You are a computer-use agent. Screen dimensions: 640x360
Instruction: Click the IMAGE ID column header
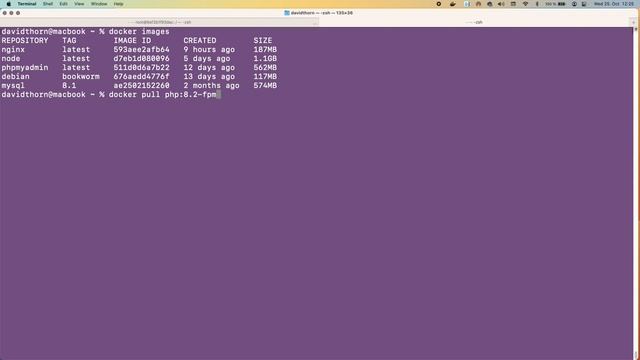point(132,40)
